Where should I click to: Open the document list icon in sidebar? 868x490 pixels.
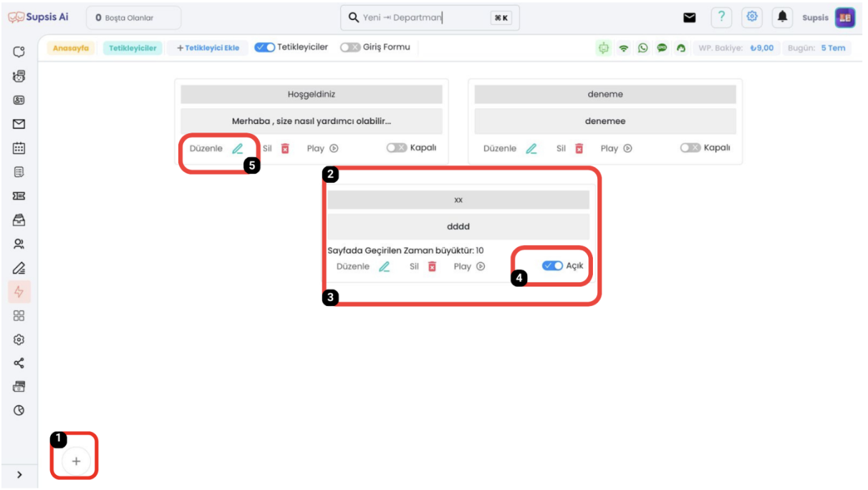click(x=19, y=172)
